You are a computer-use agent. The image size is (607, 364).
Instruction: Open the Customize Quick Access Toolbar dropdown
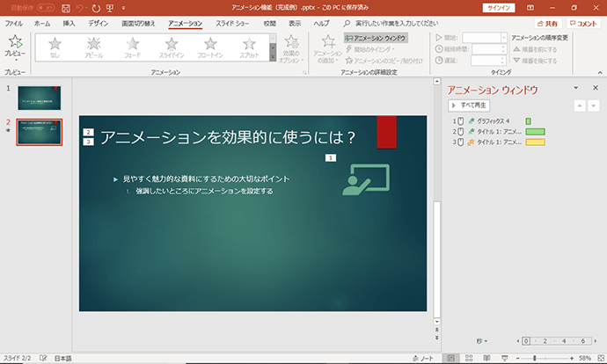click(x=123, y=8)
